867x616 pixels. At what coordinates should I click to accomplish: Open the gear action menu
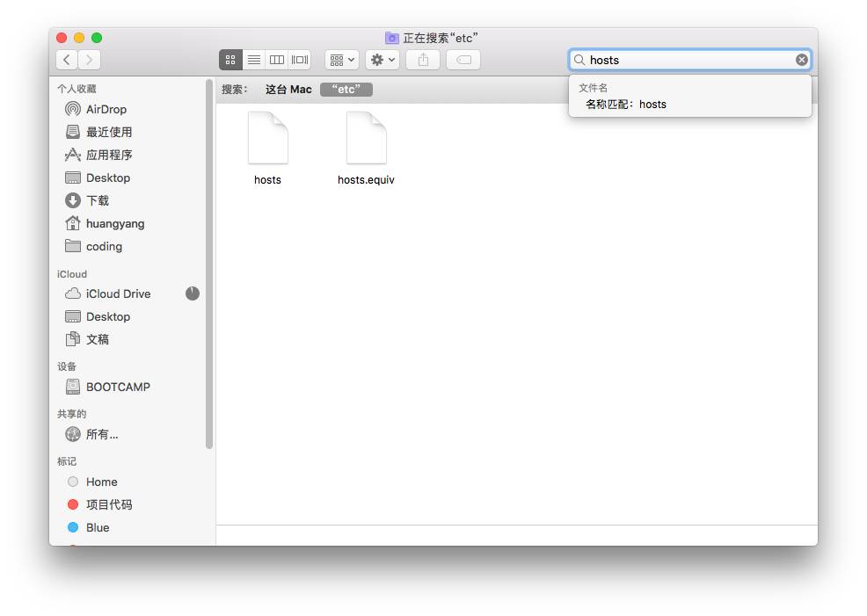pyautogui.click(x=382, y=60)
